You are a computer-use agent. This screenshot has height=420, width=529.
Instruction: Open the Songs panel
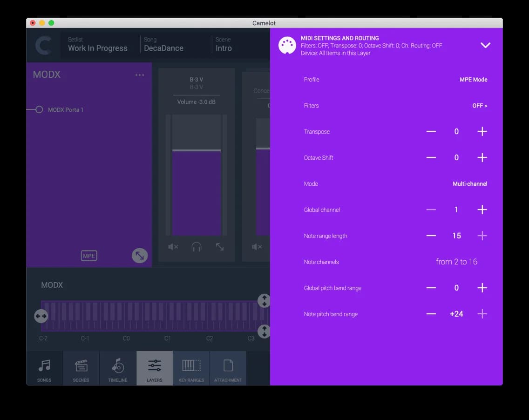click(44, 368)
